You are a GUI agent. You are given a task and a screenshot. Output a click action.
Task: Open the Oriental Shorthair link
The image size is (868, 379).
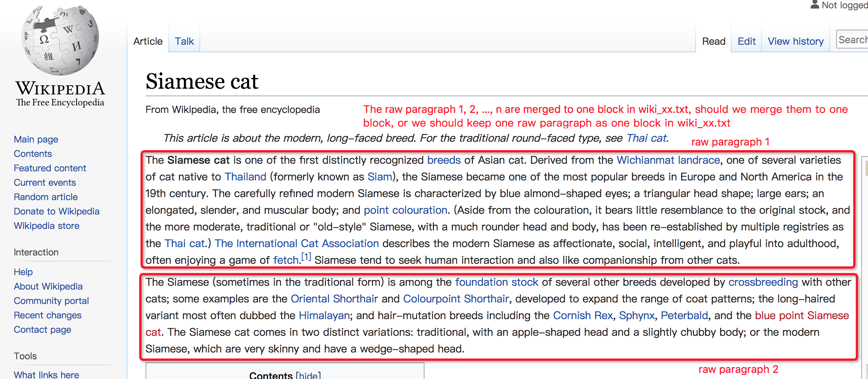334,299
